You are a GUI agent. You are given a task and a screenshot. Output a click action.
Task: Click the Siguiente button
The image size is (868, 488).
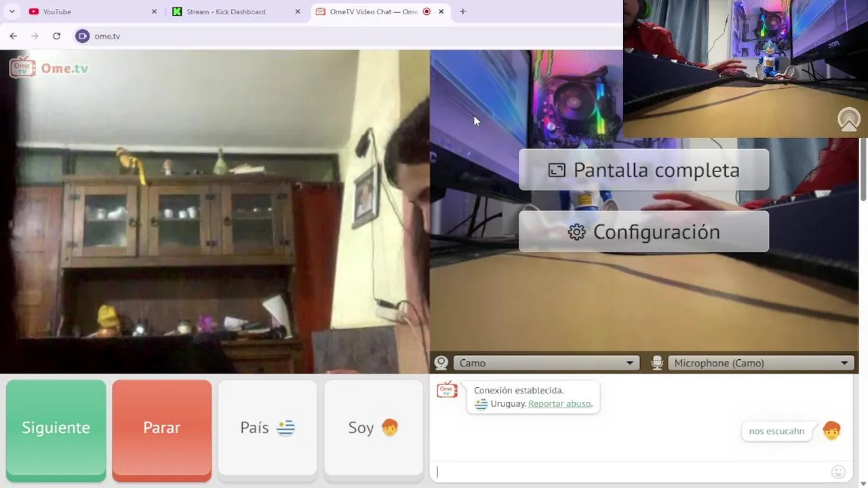click(x=56, y=428)
